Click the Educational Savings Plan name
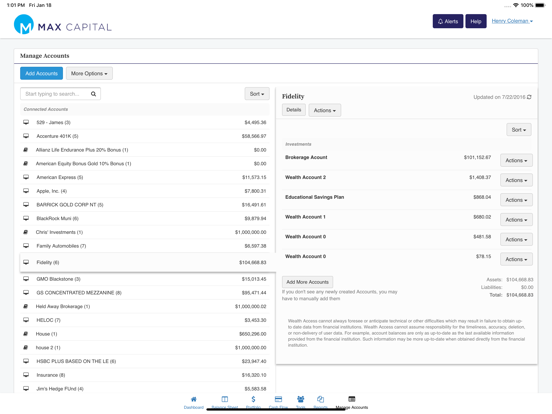This screenshot has width=552, height=414. click(x=314, y=197)
